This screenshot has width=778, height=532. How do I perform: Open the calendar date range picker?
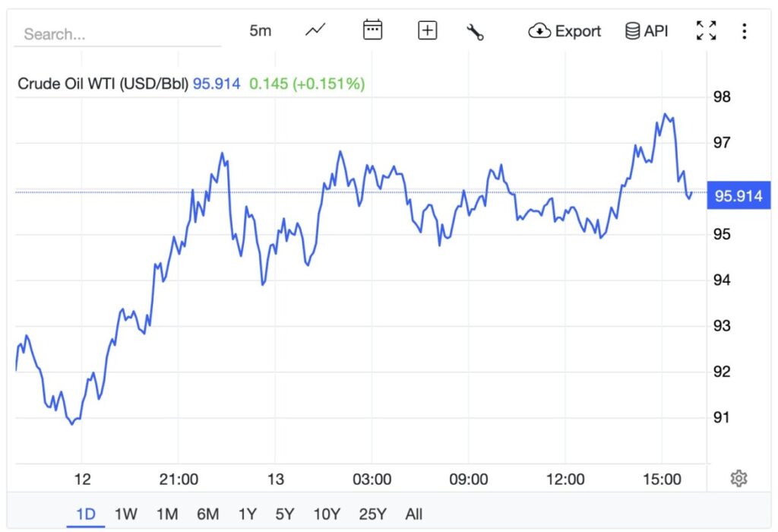pos(372,30)
